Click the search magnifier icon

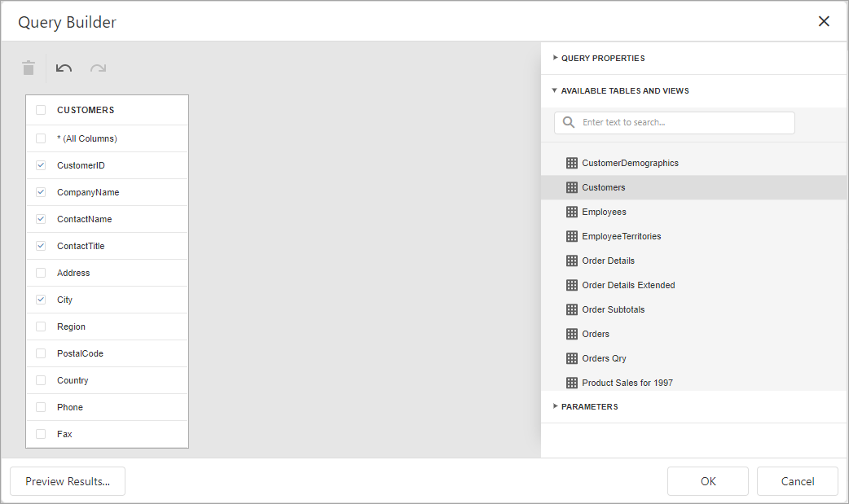[x=569, y=122]
